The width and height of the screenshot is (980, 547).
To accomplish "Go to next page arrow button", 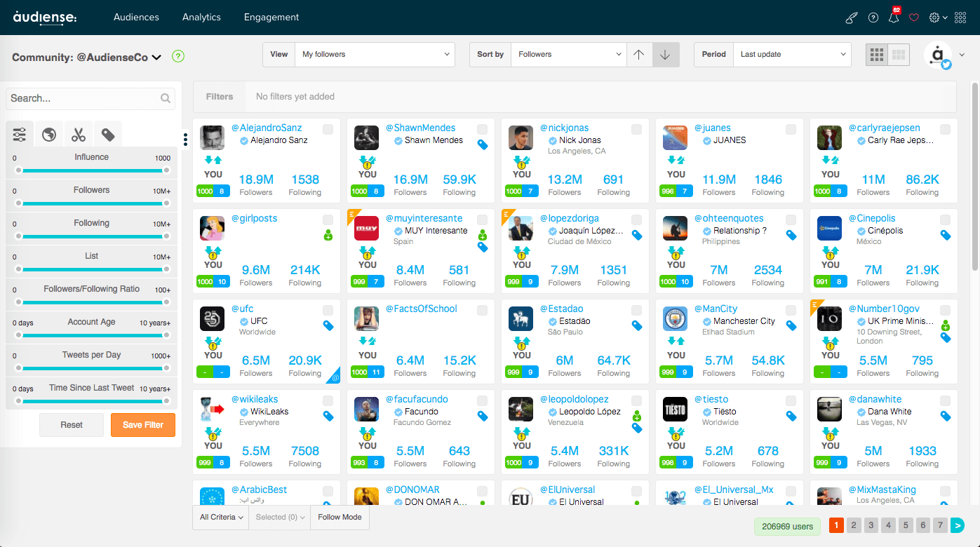I will click(x=958, y=525).
